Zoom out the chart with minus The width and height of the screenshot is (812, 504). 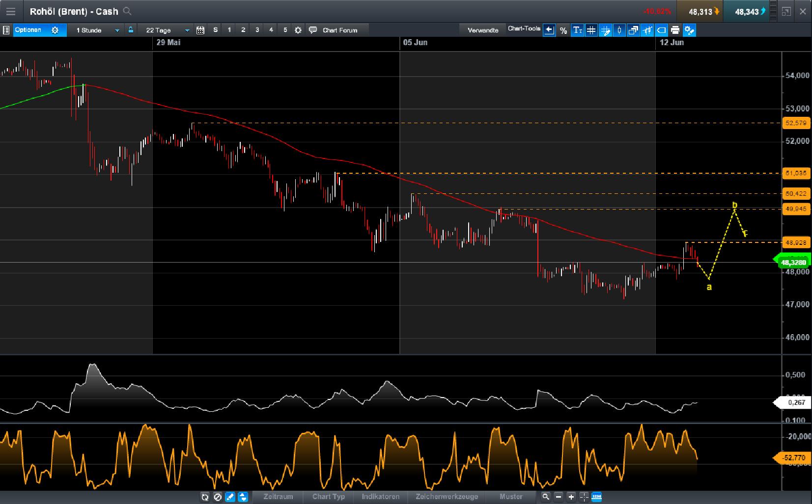pyautogui.click(x=559, y=497)
